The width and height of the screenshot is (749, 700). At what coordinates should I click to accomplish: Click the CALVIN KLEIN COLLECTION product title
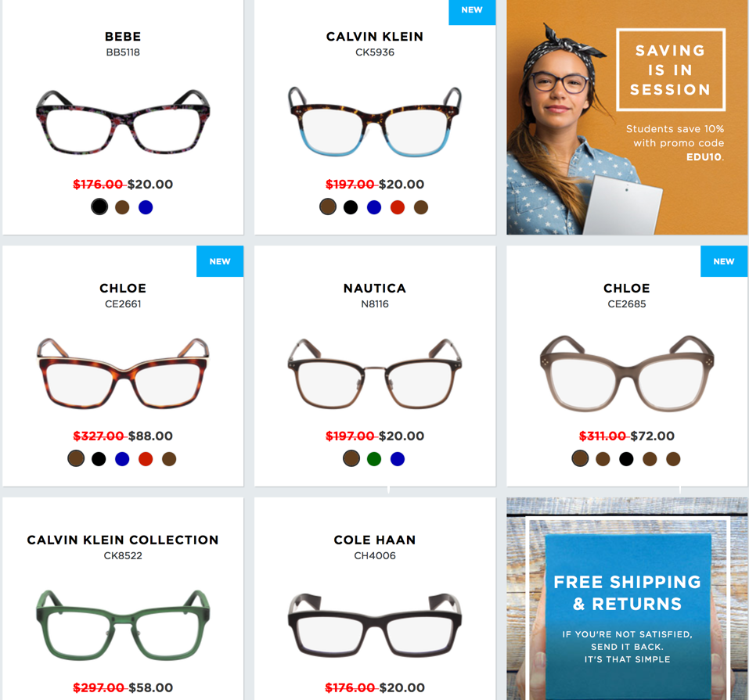[123, 540]
